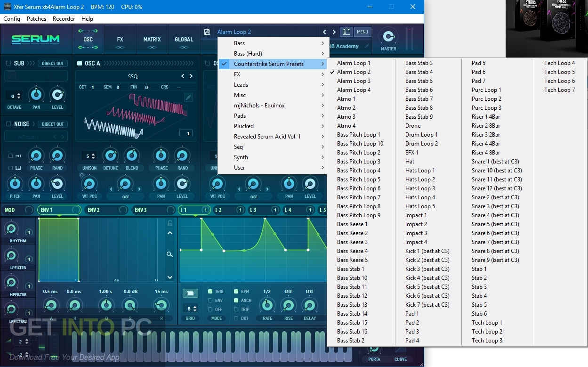Click the SUB waveform shape selector

36,76
